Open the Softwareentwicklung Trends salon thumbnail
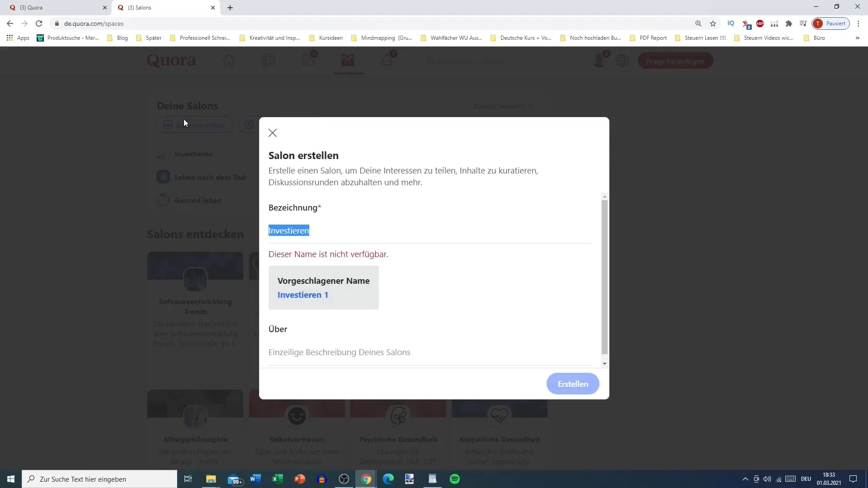 (196, 280)
